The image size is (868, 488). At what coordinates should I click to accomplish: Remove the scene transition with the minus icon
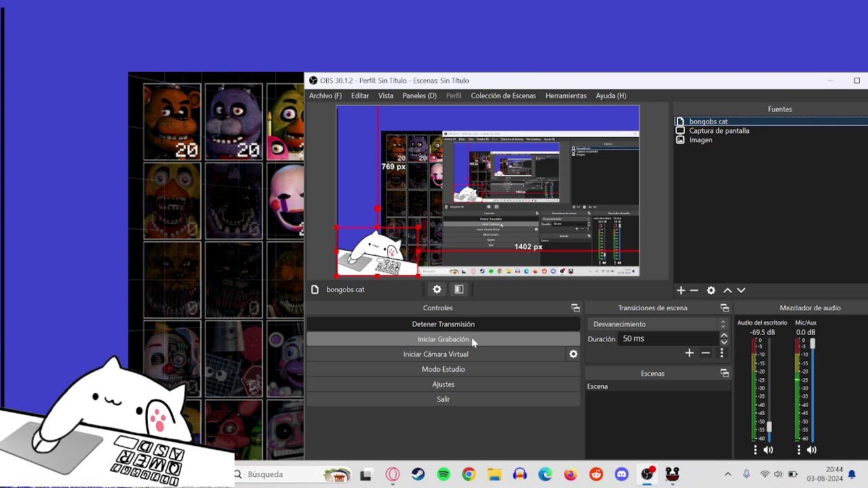[x=705, y=353]
